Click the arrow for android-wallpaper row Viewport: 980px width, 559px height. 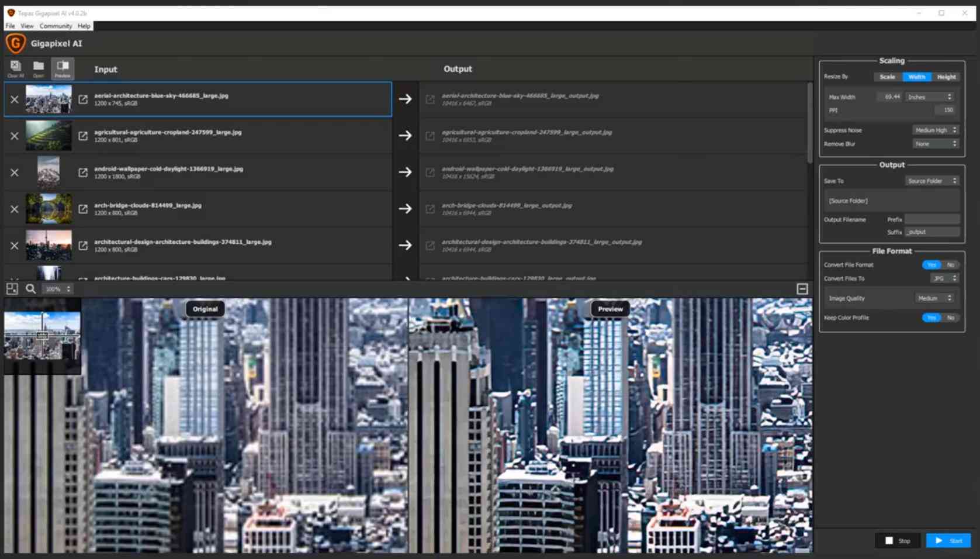(x=405, y=172)
